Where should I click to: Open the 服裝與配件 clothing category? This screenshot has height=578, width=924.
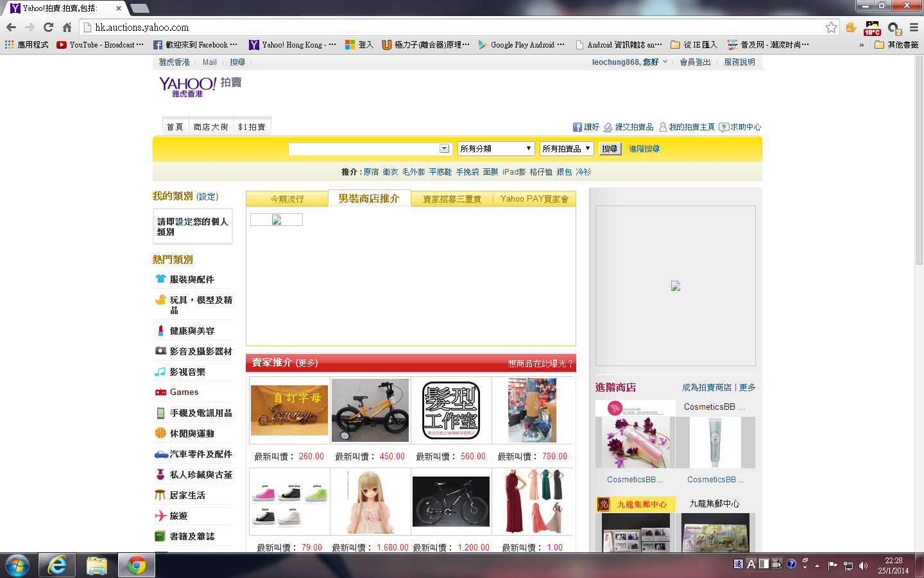[191, 279]
